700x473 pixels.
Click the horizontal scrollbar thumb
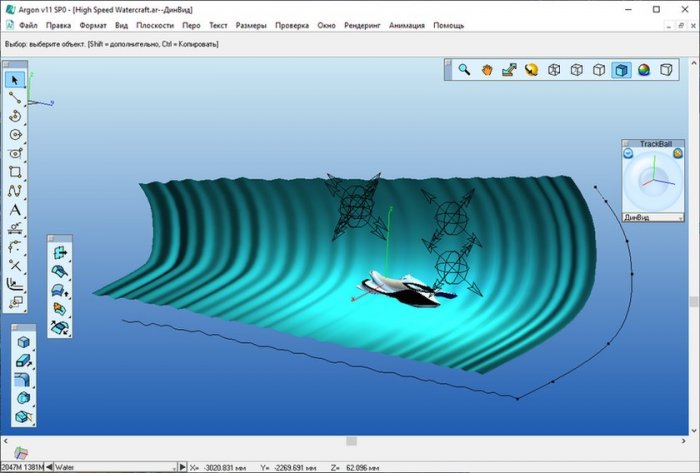tap(350, 441)
